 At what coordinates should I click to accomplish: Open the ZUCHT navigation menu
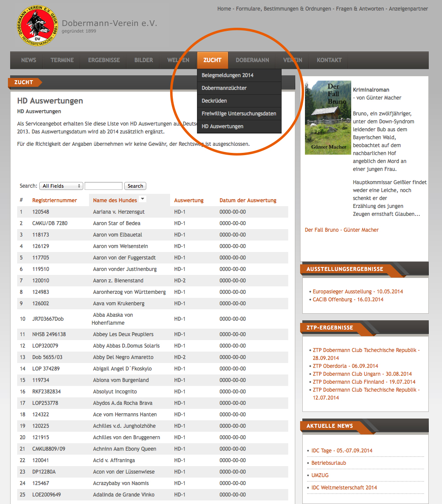[x=212, y=60]
